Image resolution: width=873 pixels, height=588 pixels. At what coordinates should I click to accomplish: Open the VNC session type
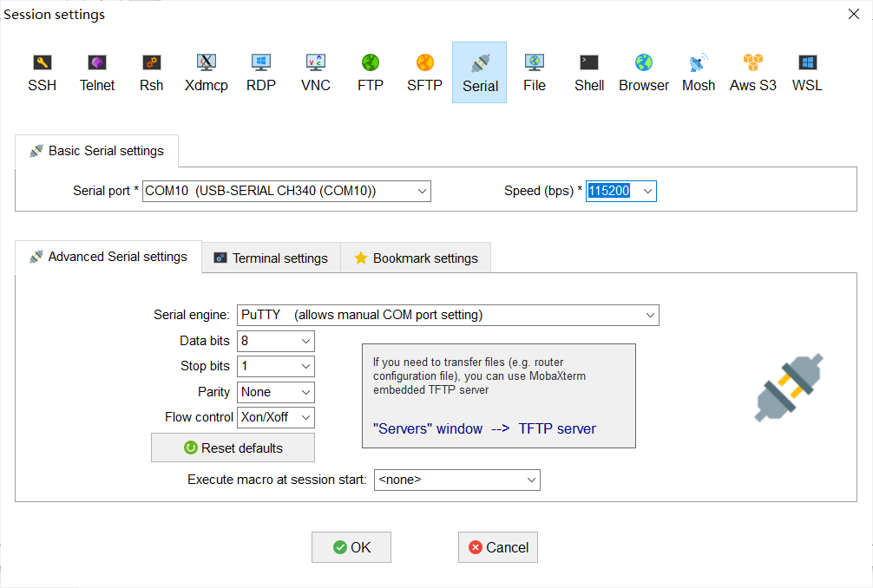pyautogui.click(x=316, y=72)
